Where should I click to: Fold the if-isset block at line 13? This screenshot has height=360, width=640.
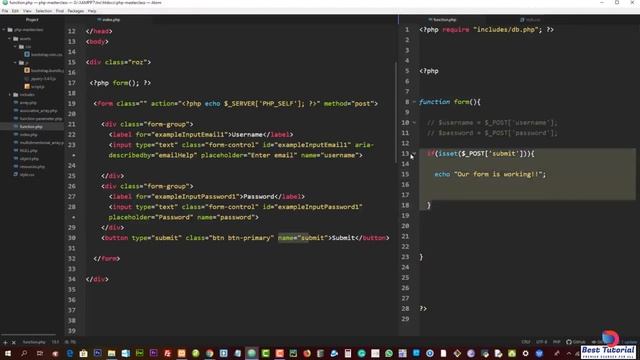coord(414,153)
